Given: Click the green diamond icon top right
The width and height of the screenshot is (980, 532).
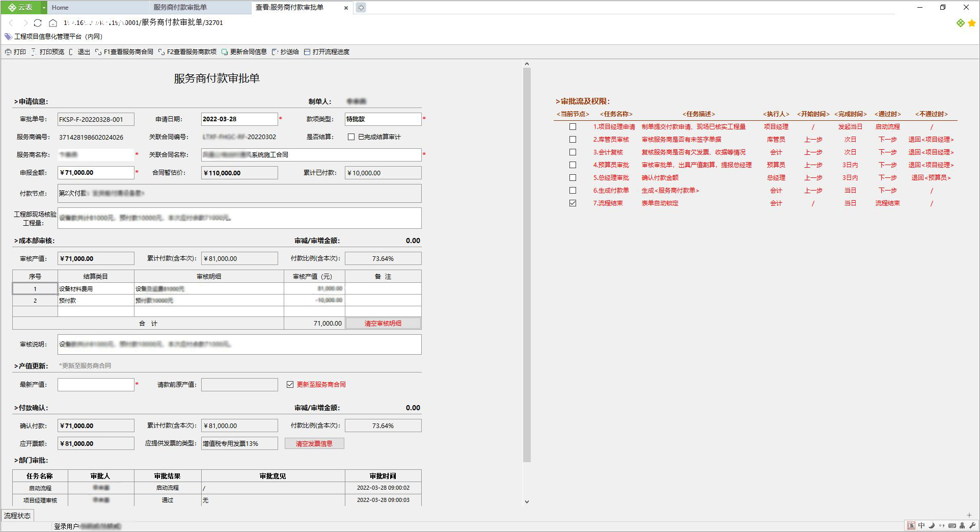Looking at the screenshot, I should (x=961, y=23).
